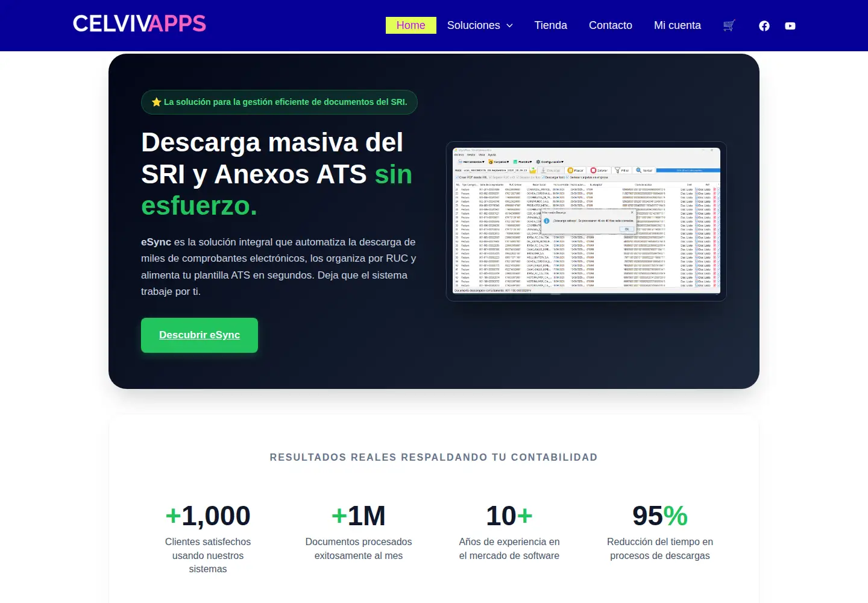Image resolution: width=868 pixels, height=603 pixels.
Task: Visit the Facebook page icon
Action: (x=764, y=26)
